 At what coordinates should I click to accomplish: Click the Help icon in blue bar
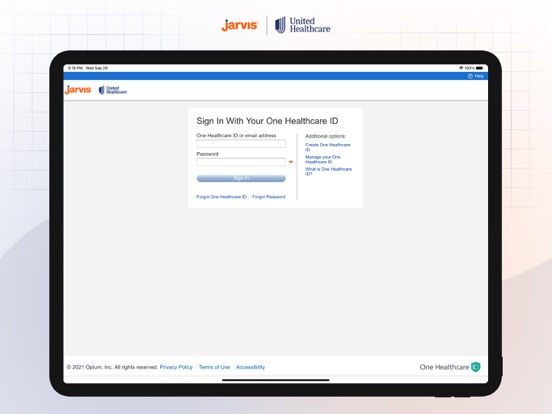(x=470, y=76)
